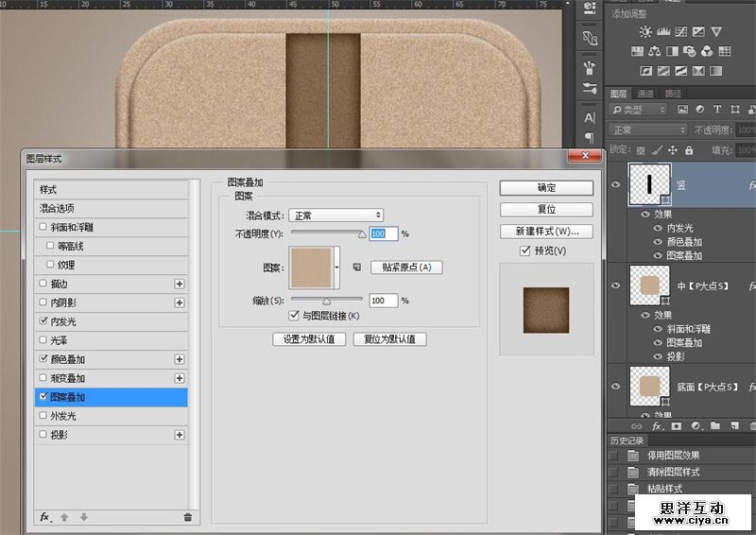Image resolution: width=756 pixels, height=535 pixels.
Task: Click the new group folder icon in Layers
Action: coord(715,426)
